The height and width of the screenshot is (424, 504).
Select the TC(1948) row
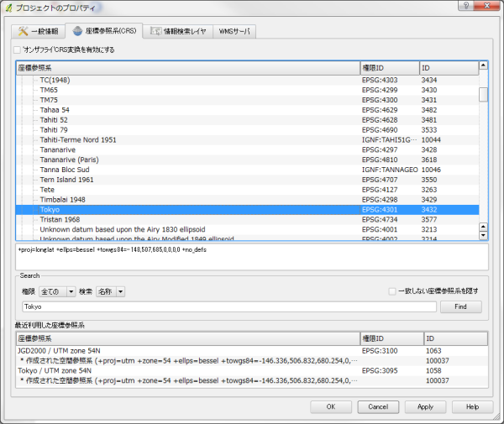(x=248, y=80)
